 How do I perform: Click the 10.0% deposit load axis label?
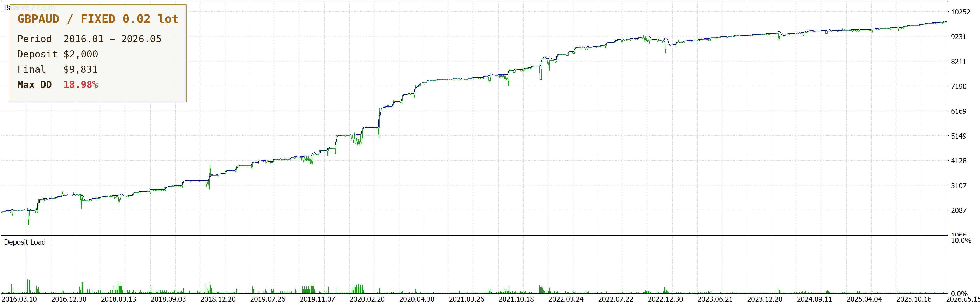tap(961, 241)
